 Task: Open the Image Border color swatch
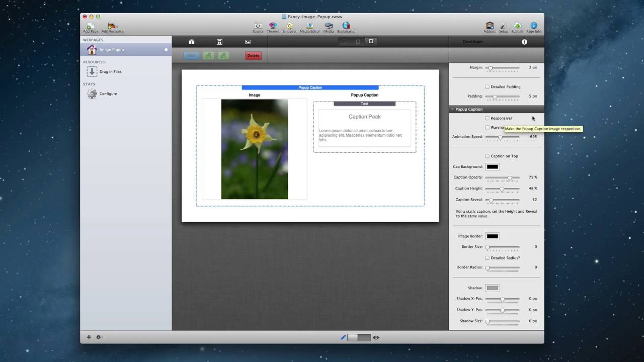(493, 236)
